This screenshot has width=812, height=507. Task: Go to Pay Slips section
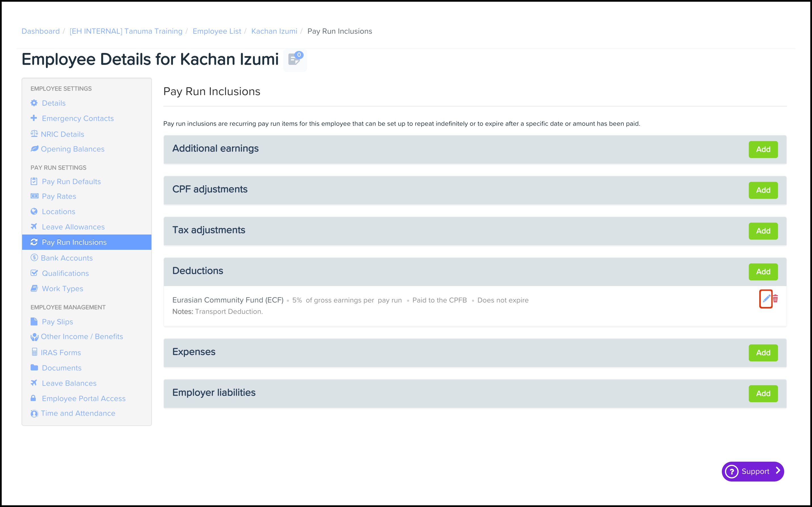pos(57,321)
